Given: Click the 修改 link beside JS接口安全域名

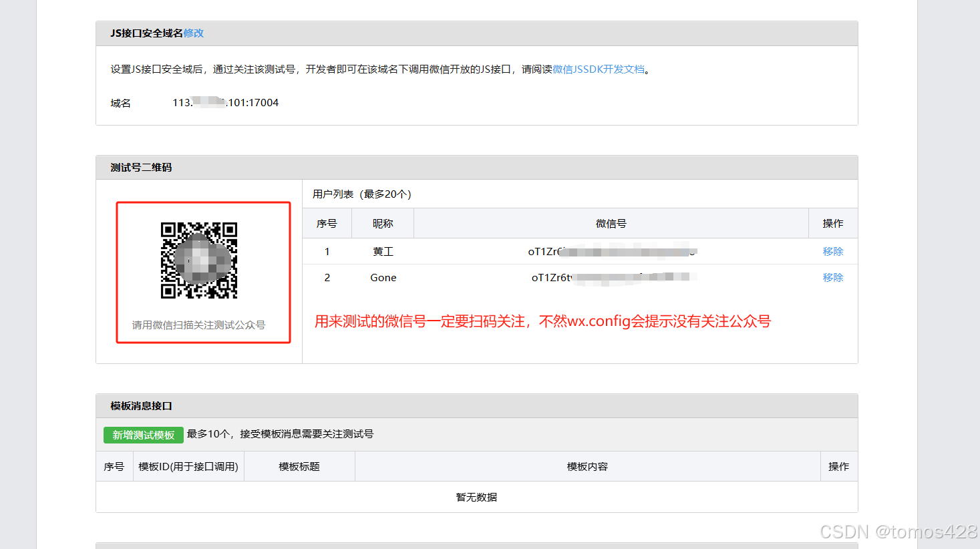Looking at the screenshot, I should coord(194,33).
